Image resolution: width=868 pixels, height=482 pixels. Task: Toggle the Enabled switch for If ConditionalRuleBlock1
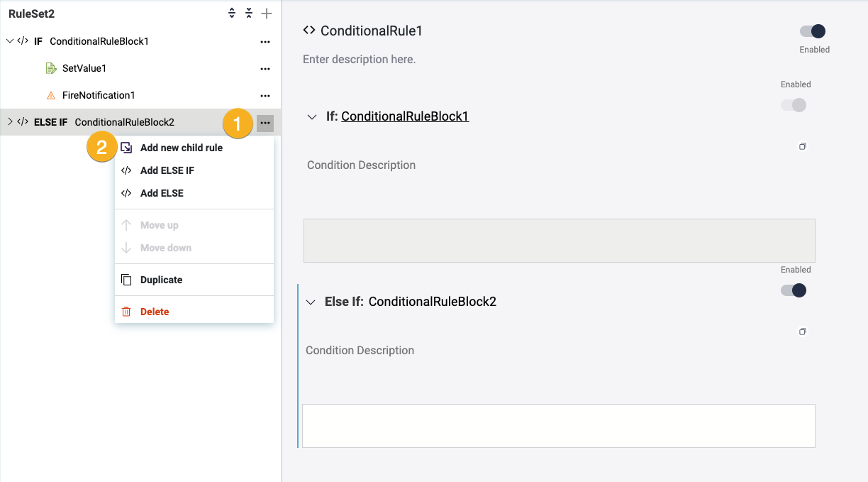coord(794,105)
